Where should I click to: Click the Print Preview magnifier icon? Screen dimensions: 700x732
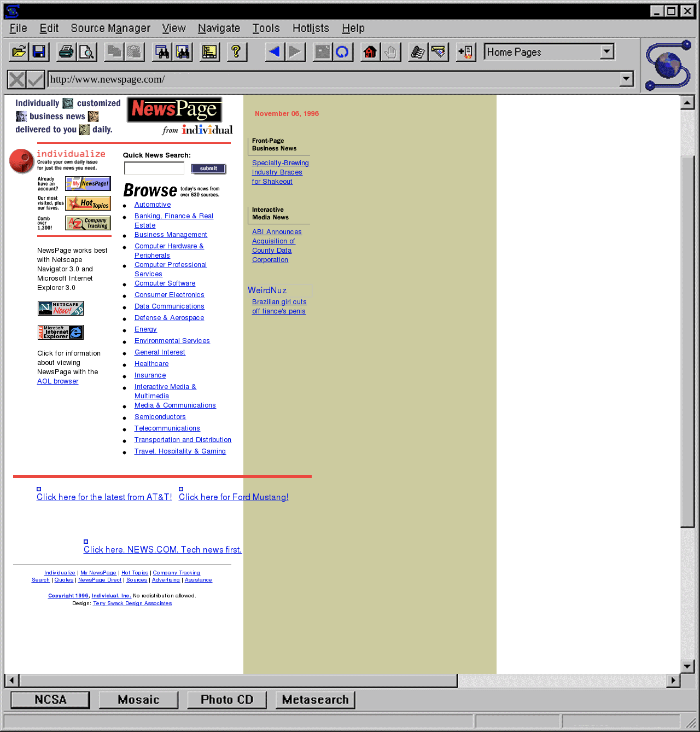pos(86,52)
